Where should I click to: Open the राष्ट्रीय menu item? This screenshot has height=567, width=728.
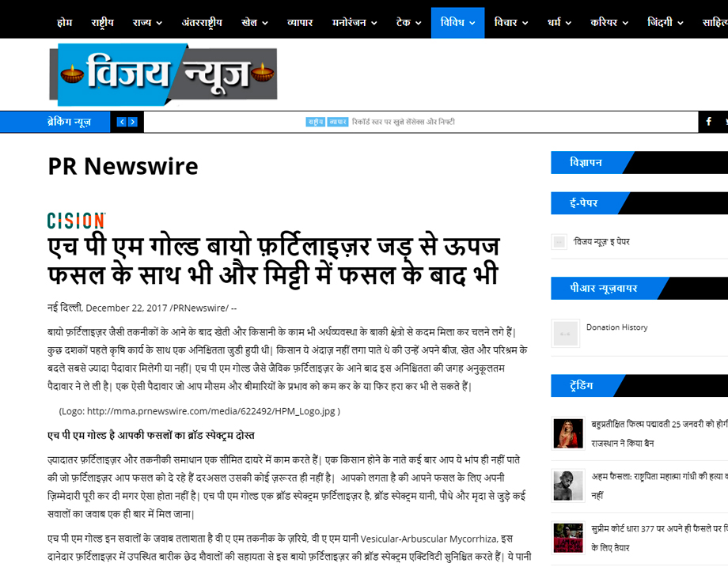(102, 22)
